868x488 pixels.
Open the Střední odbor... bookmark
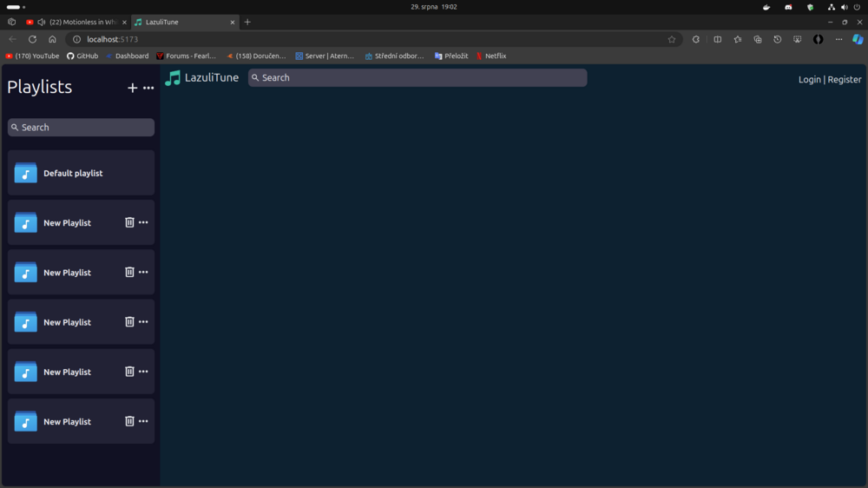click(x=394, y=56)
